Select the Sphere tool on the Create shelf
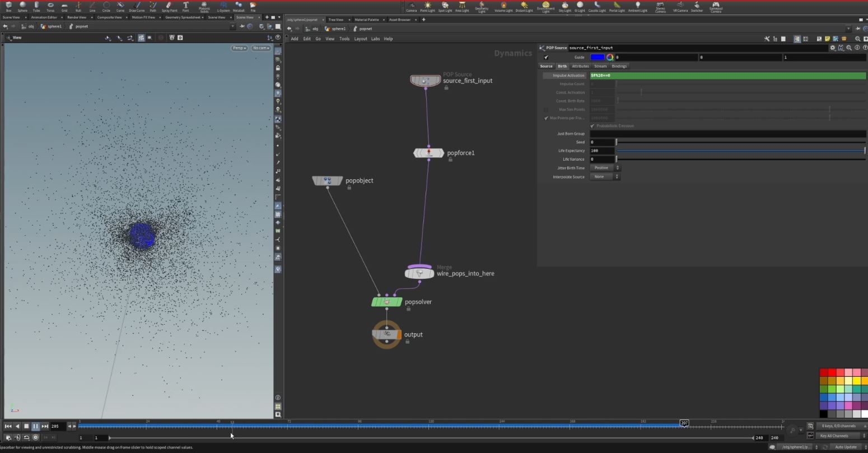This screenshot has width=868, height=453. tap(22, 6)
